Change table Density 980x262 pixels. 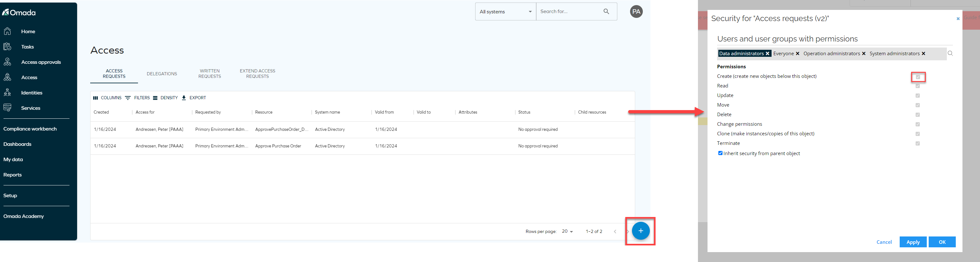pos(165,98)
